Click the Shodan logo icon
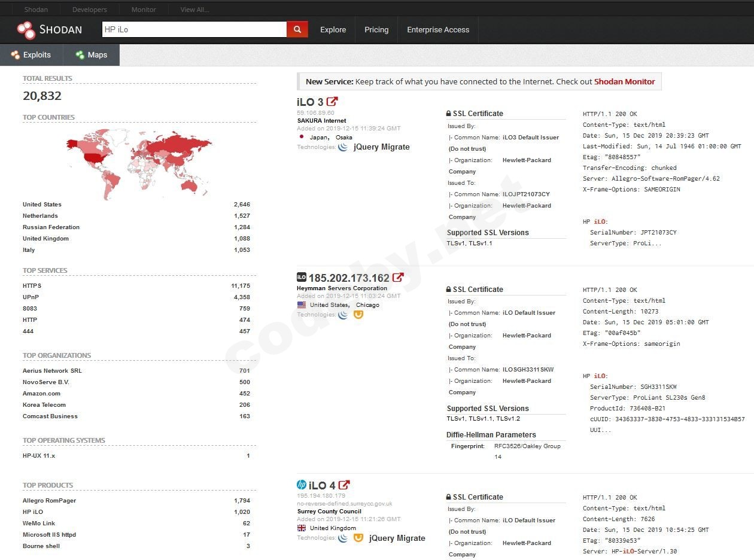 (x=26, y=30)
